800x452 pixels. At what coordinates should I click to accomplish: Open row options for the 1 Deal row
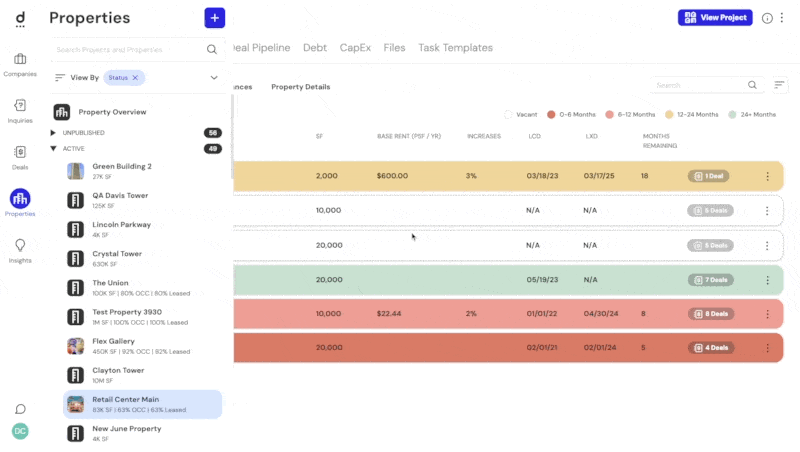(x=767, y=176)
